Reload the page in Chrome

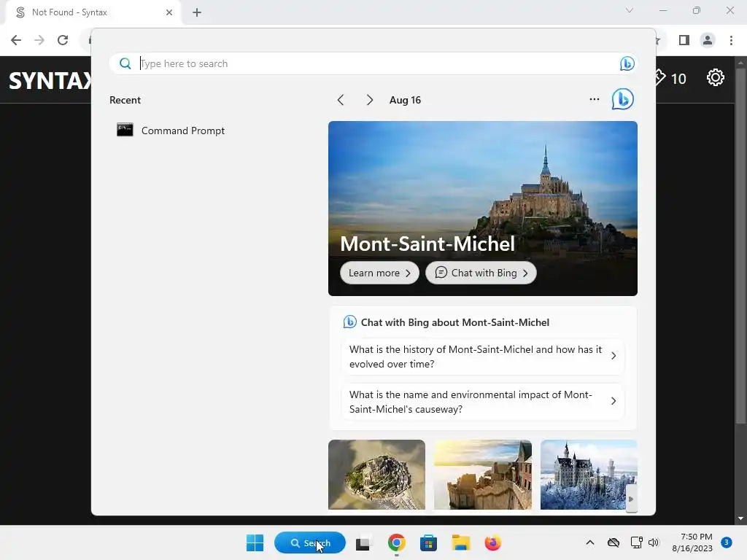63,40
